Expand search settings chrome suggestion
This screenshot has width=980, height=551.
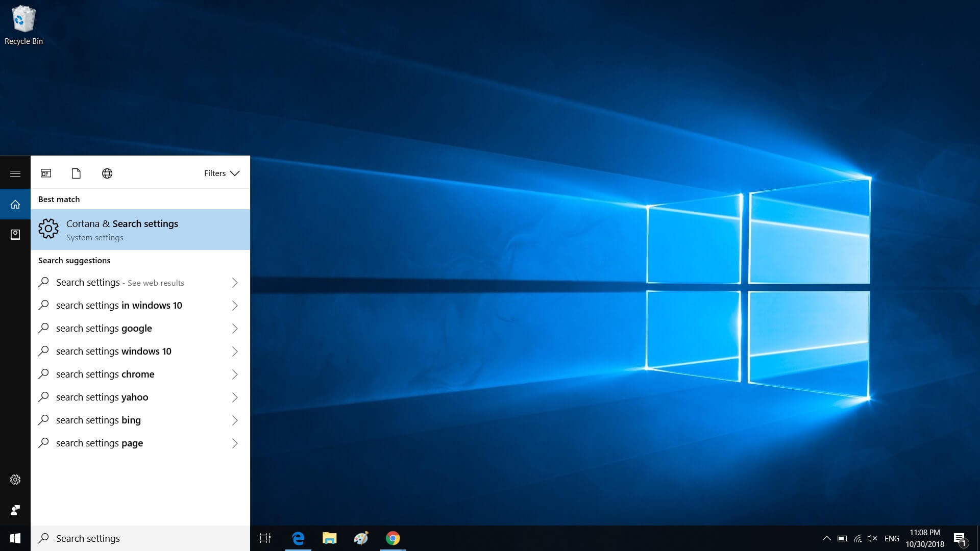(x=234, y=373)
